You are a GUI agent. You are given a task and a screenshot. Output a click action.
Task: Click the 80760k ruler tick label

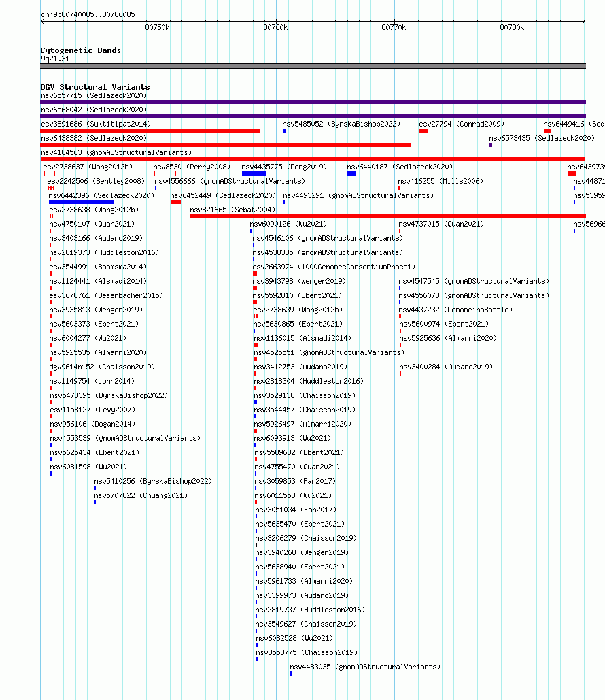pyautogui.click(x=275, y=28)
